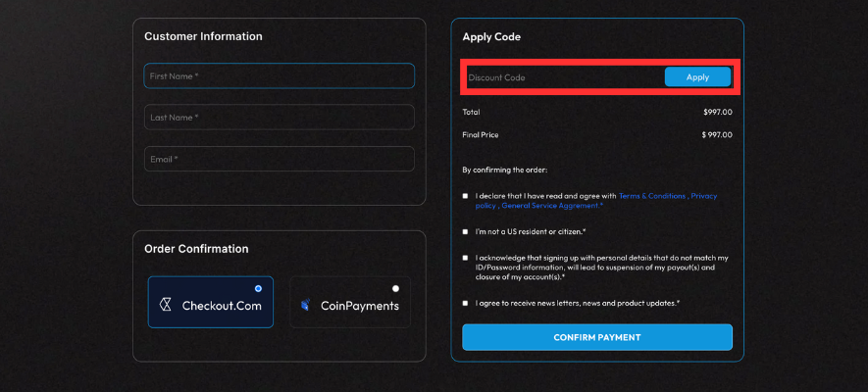Check the personal details acknowledgement box

pyautogui.click(x=465, y=258)
